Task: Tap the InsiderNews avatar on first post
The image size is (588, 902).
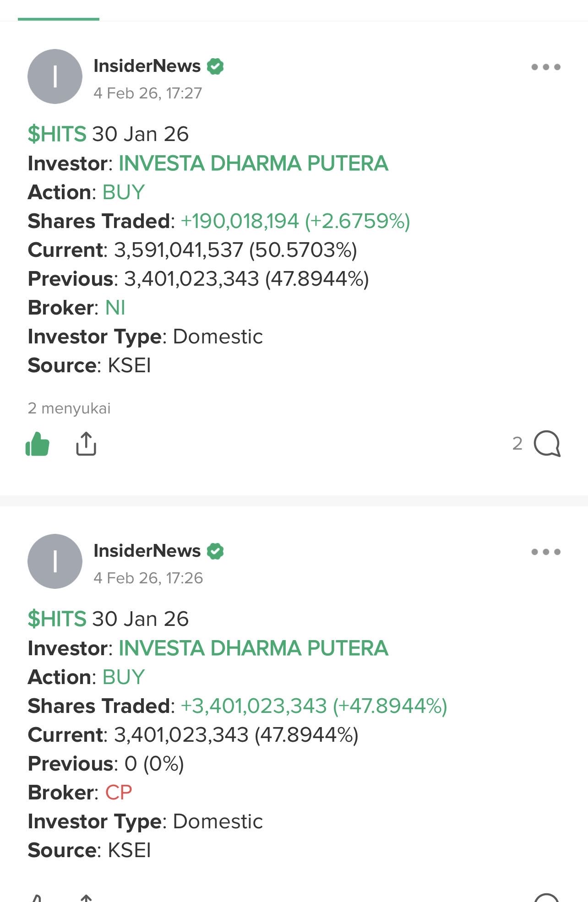Action: pos(55,76)
